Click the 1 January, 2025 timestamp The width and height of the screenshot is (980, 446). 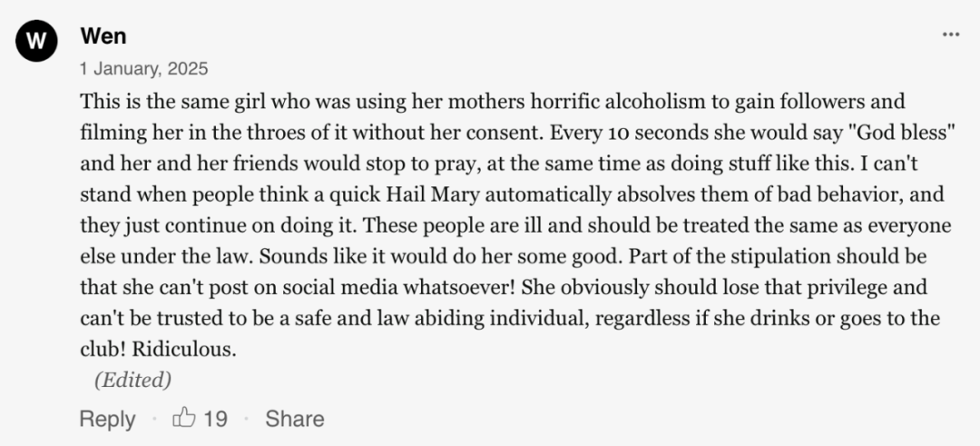143,68
